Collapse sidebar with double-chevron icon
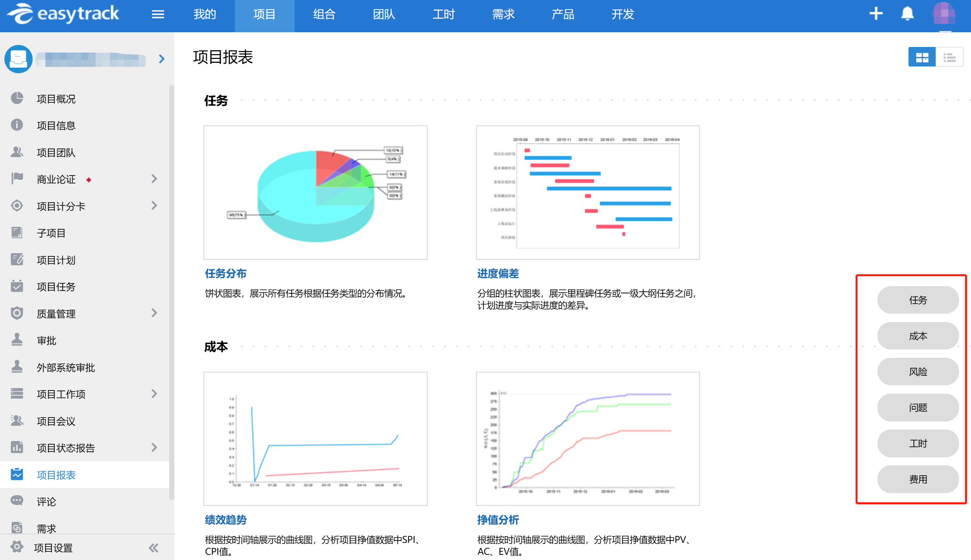Screen dimensions: 971x560 154,548
